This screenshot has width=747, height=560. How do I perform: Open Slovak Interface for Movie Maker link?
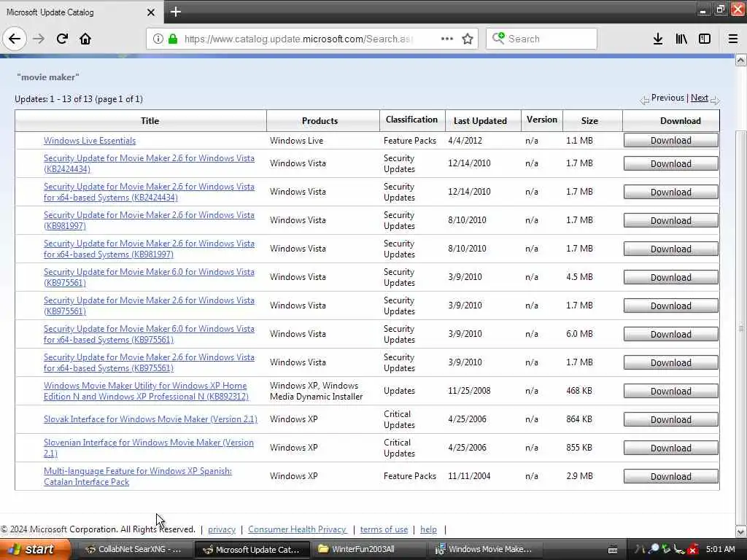tap(150, 419)
